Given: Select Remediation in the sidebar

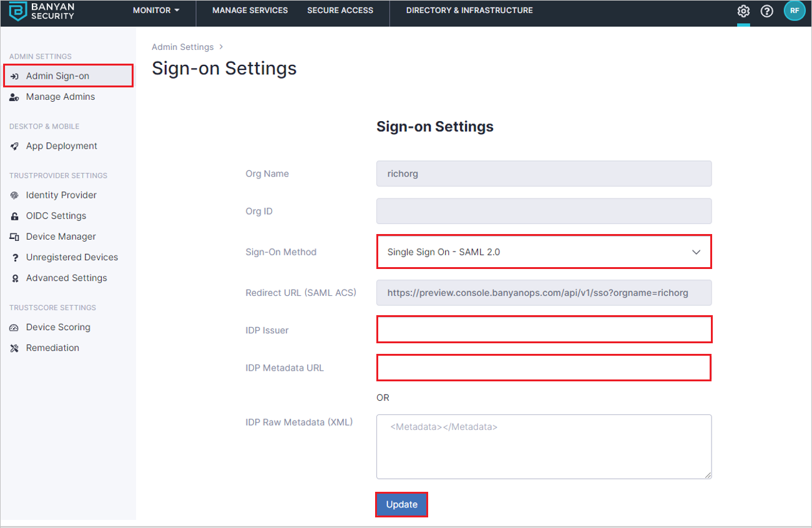Looking at the screenshot, I should 52,348.
